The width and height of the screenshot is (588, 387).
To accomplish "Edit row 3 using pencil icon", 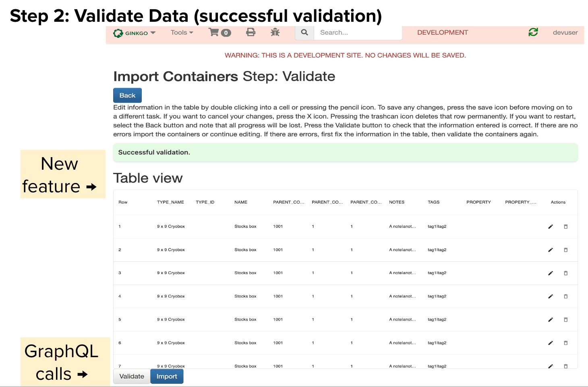I will [x=551, y=273].
